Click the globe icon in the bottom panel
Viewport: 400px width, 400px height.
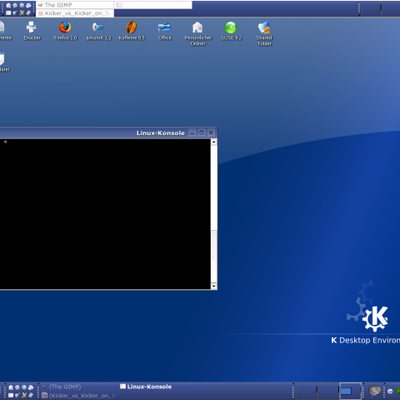coord(24,387)
